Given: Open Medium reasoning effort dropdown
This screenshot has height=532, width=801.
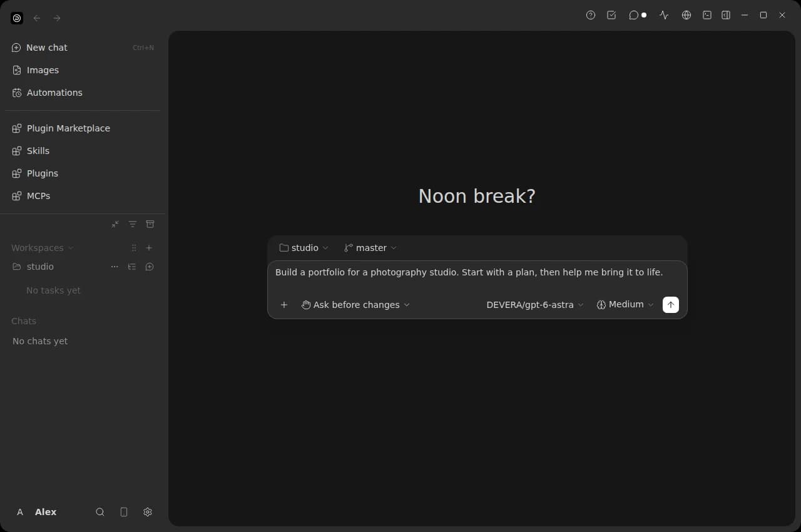Looking at the screenshot, I should point(625,305).
